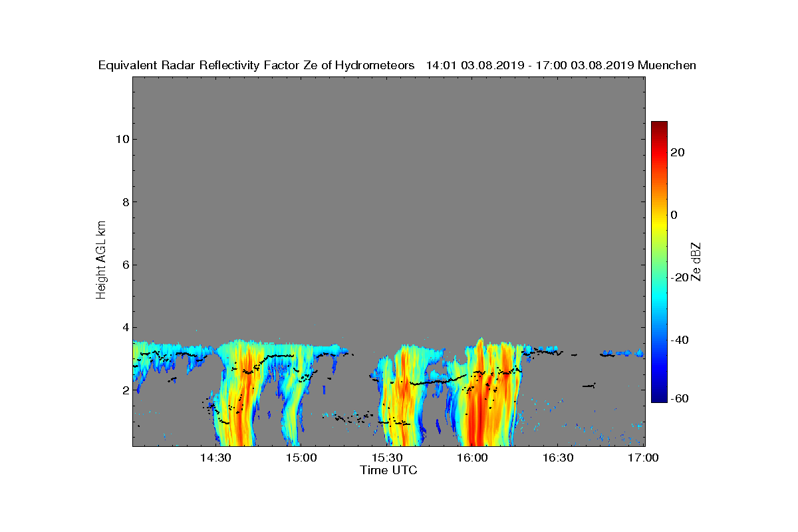Click the 20 dBZ colorbar label

pyautogui.click(x=678, y=152)
